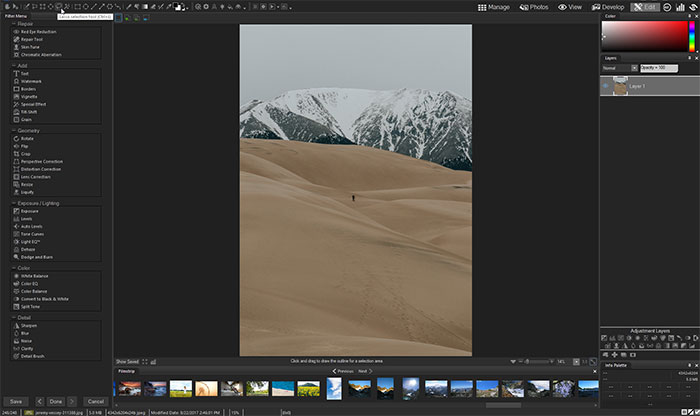This screenshot has height=416, width=700.
Task: Click the Save button
Action: (16, 401)
